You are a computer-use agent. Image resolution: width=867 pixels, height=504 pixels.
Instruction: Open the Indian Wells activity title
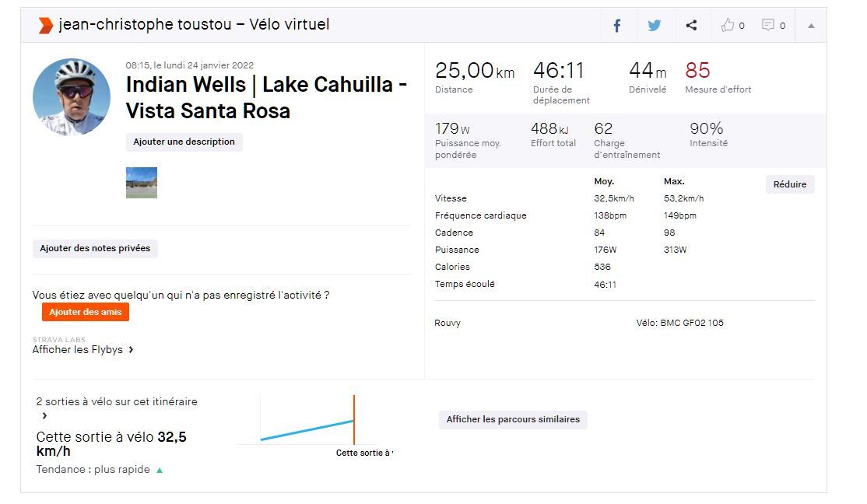point(266,97)
